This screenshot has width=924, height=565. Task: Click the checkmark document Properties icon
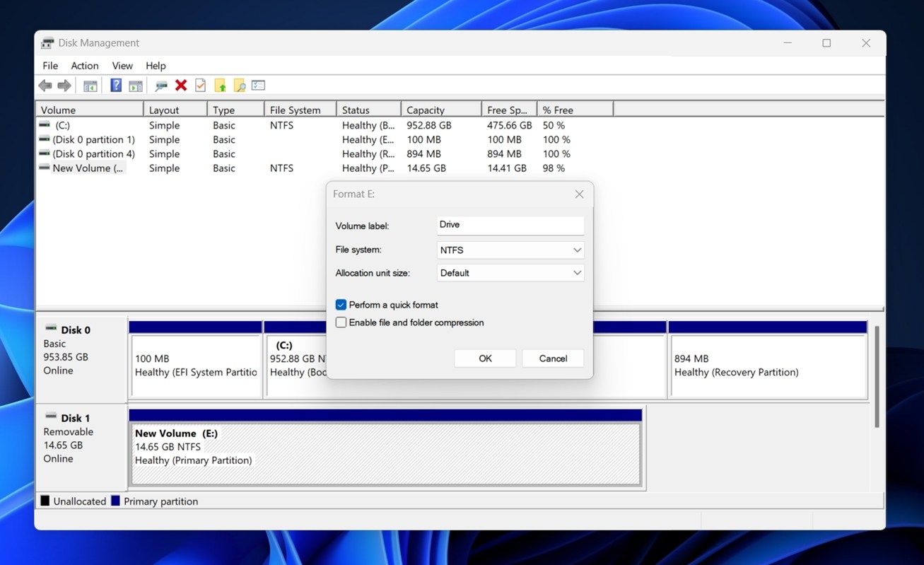coord(201,86)
